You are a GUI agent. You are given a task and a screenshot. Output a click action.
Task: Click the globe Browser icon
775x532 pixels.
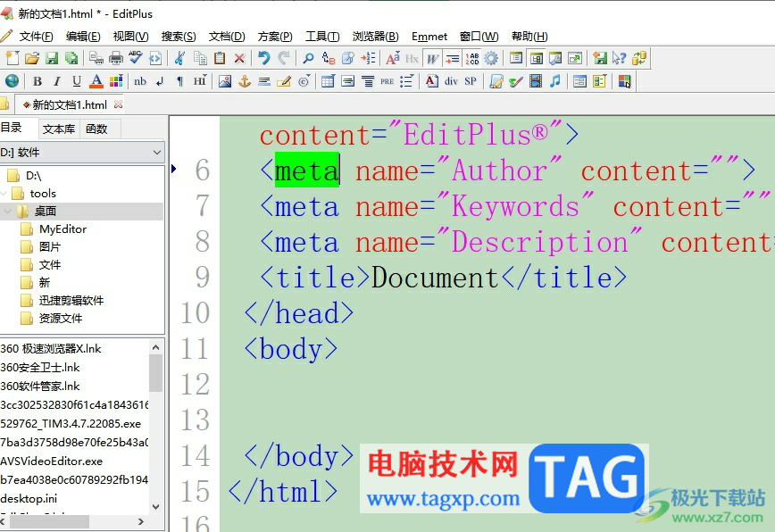tap(12, 81)
